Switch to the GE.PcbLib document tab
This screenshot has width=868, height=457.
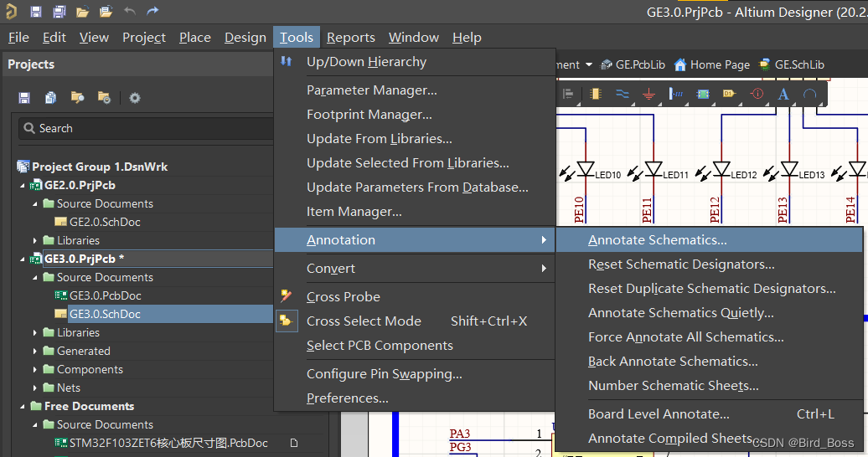(633, 64)
